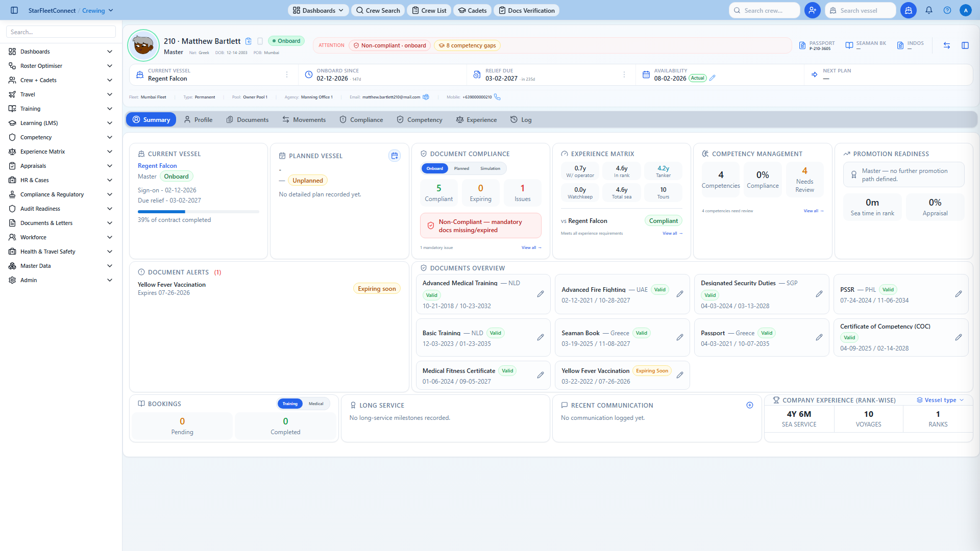The height and width of the screenshot is (551, 980).
Task: Open the Vessel type dropdown
Action: tap(940, 400)
